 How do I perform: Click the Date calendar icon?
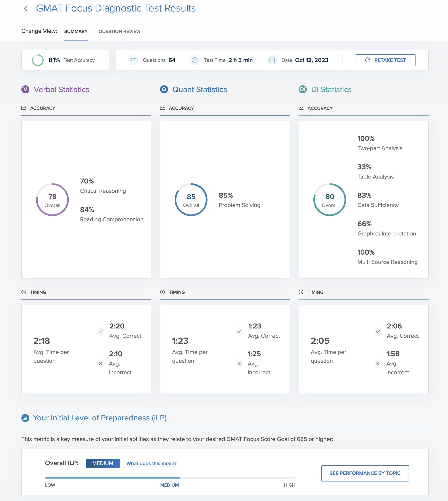click(x=272, y=60)
